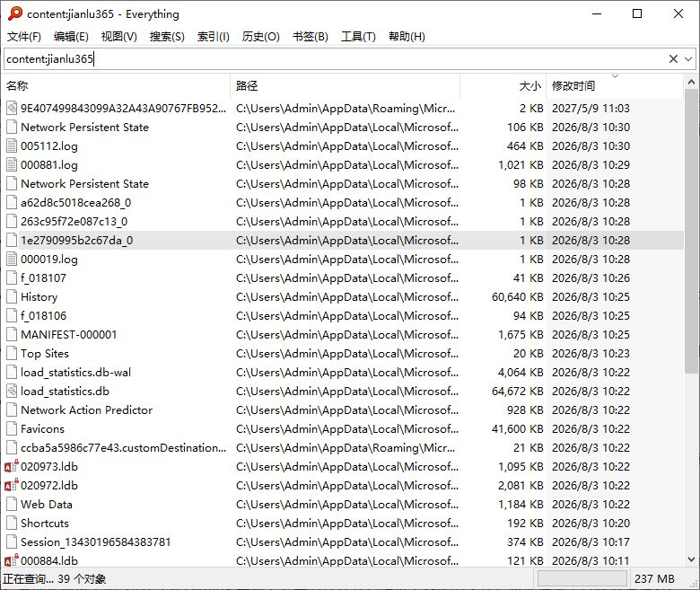This screenshot has height=590, width=700.
Task: Select the Network Persistent State 98 KB row
Action: 343,183
